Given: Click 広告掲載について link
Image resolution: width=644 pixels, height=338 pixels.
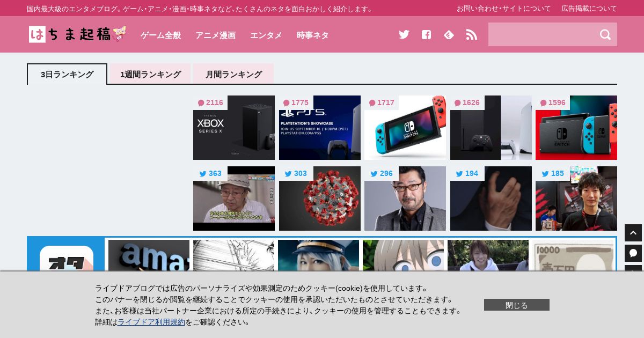Looking at the screenshot, I should [x=589, y=8].
